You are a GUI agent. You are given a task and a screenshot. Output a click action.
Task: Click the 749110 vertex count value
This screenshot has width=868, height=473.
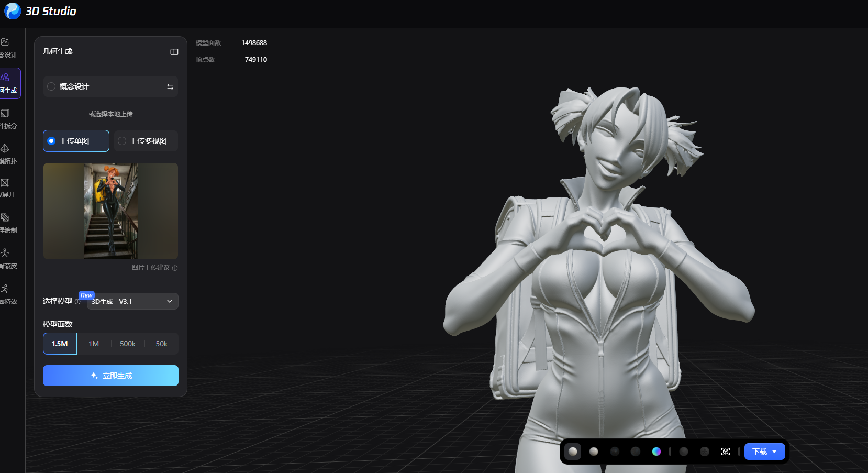click(256, 60)
